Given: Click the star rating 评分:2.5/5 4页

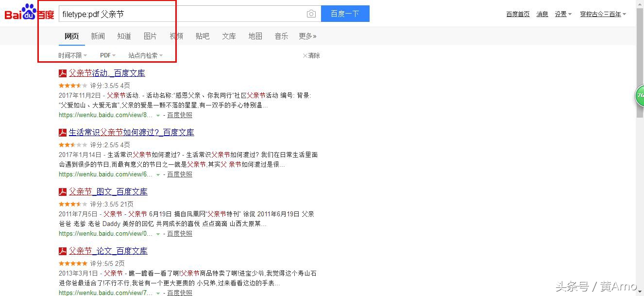Looking at the screenshot, I should (x=95, y=145).
